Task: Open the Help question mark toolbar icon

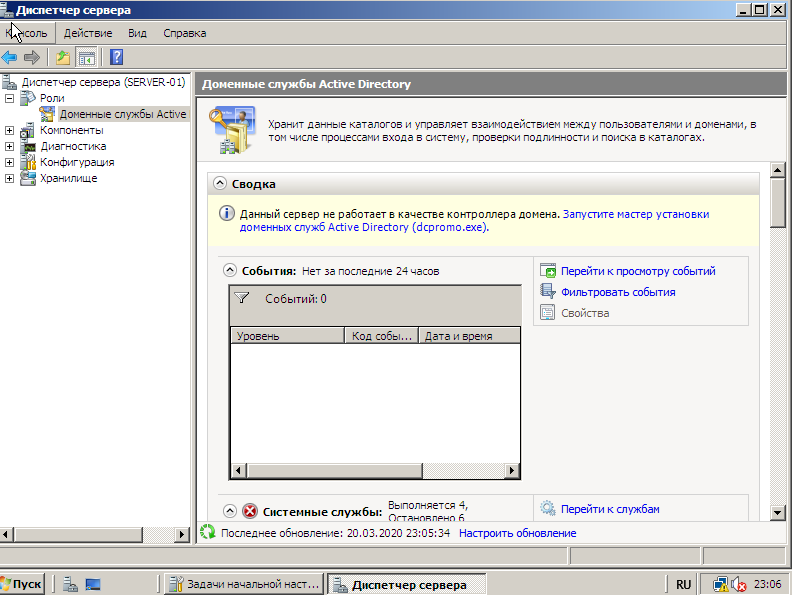Action: 116,57
